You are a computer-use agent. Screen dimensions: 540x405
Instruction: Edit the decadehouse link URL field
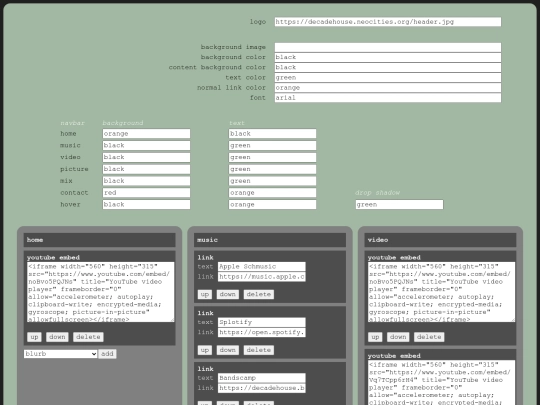click(x=262, y=388)
